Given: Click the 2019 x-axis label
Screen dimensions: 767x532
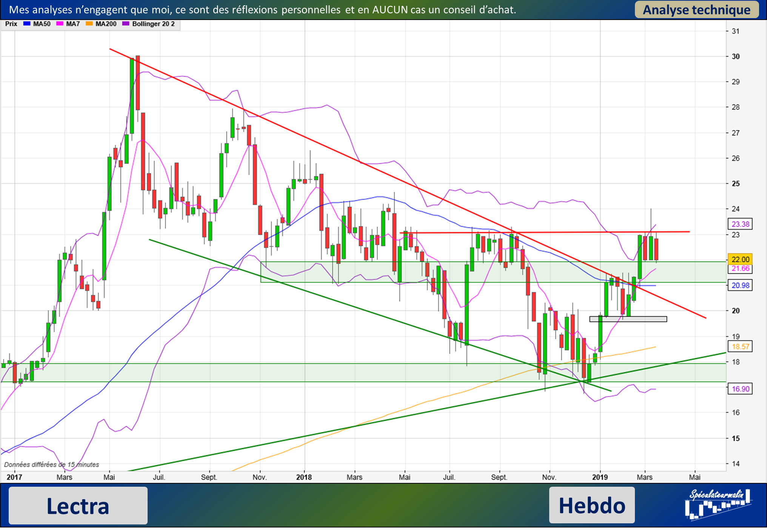Looking at the screenshot, I should [x=600, y=477].
